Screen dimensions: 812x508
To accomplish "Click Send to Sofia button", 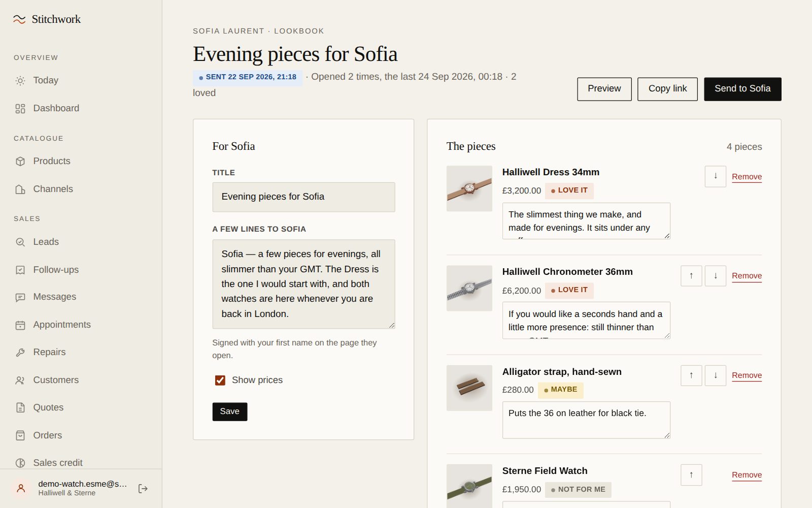I will click(x=742, y=89).
